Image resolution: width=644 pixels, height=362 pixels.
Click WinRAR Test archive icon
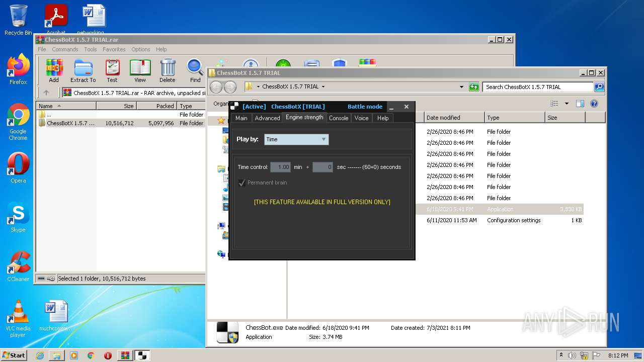112,70
